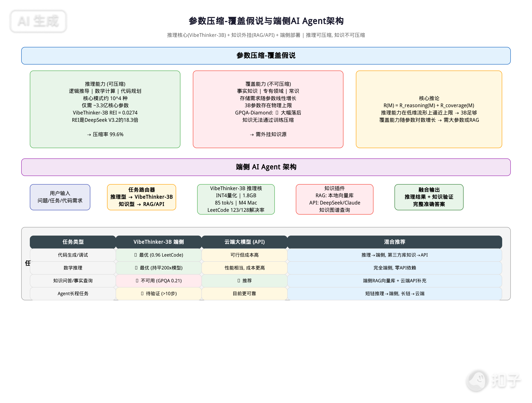Click the main title "参数压缩-覆盖假说与端侧AI Agent架构"
The height and width of the screenshot is (403, 532).
pos(266,21)
